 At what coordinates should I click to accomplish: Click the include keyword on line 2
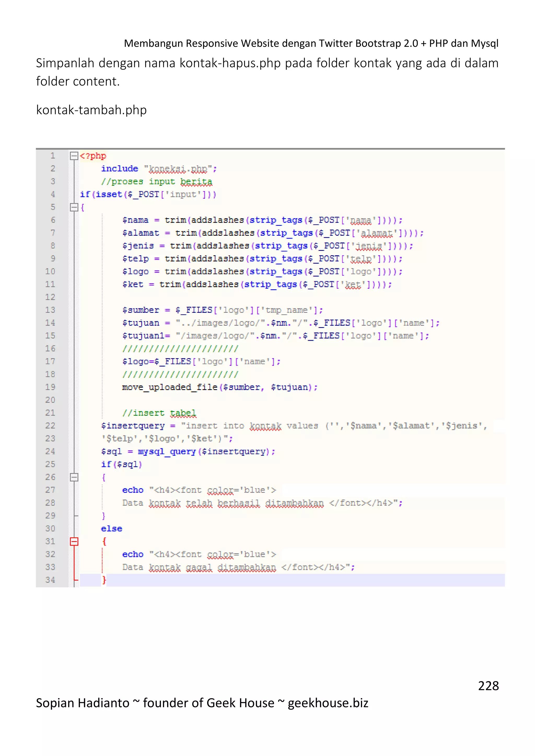[120, 169]
